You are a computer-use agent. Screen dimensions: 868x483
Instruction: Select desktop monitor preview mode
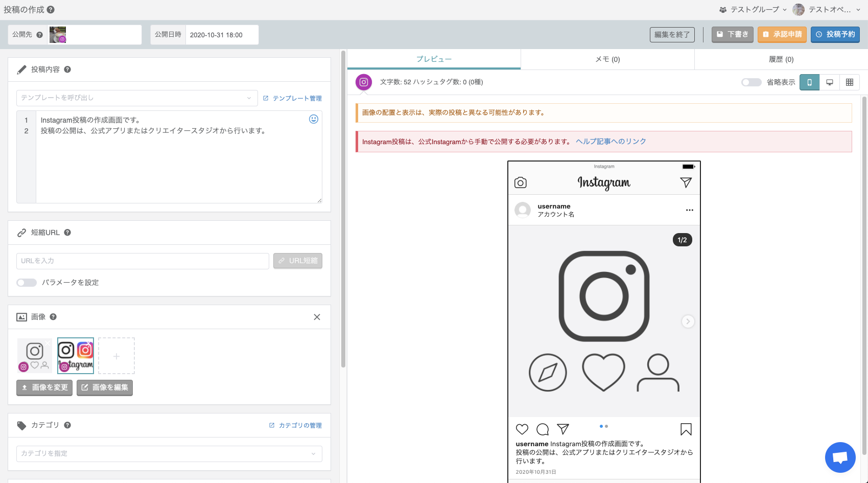coord(830,82)
